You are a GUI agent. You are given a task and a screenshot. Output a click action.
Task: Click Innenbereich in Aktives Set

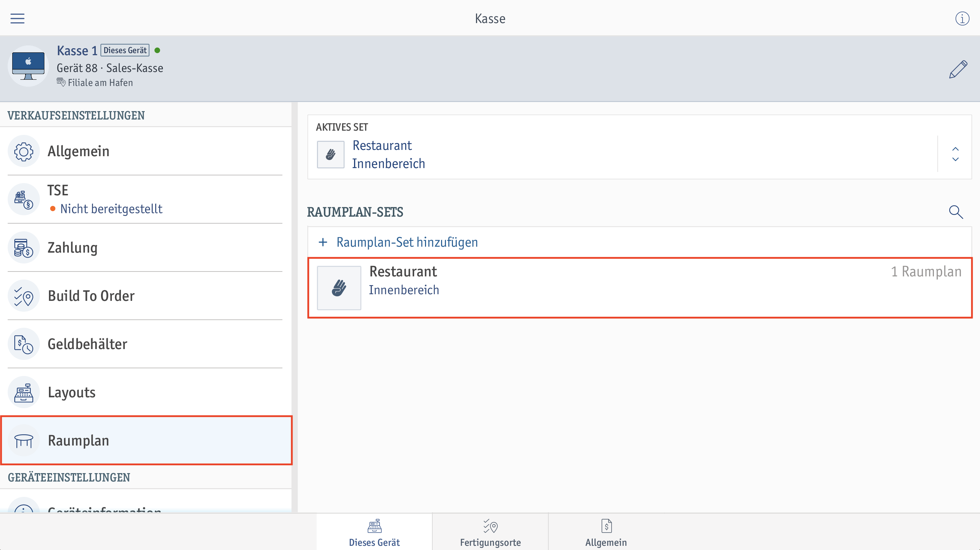point(388,164)
